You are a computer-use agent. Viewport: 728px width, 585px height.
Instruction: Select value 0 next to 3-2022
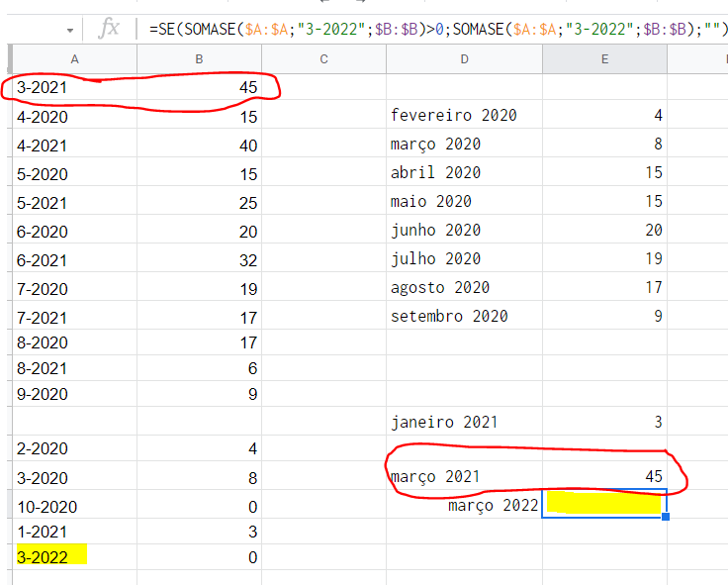(x=199, y=556)
